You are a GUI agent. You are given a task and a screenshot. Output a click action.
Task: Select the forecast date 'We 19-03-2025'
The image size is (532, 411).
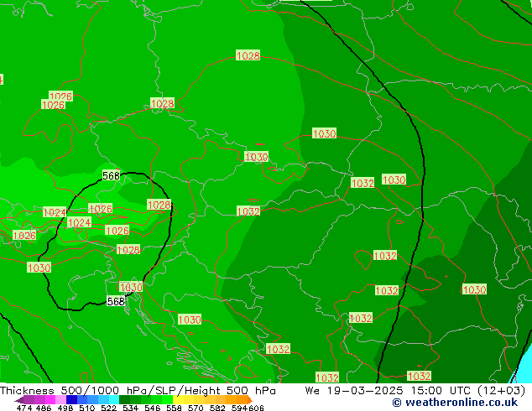click(354, 391)
